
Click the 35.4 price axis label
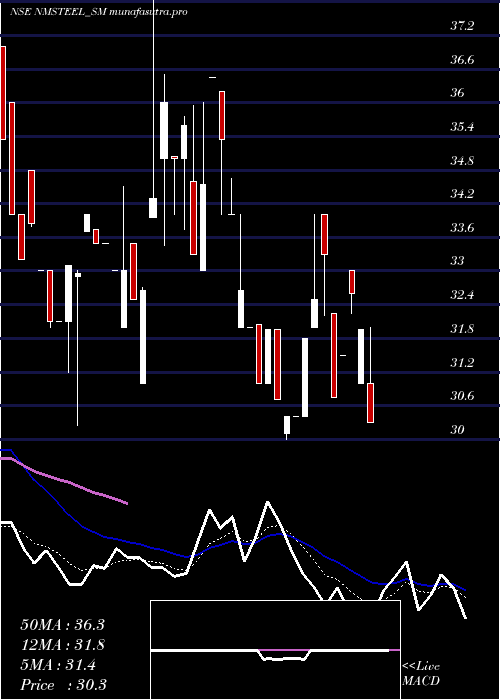click(461, 127)
